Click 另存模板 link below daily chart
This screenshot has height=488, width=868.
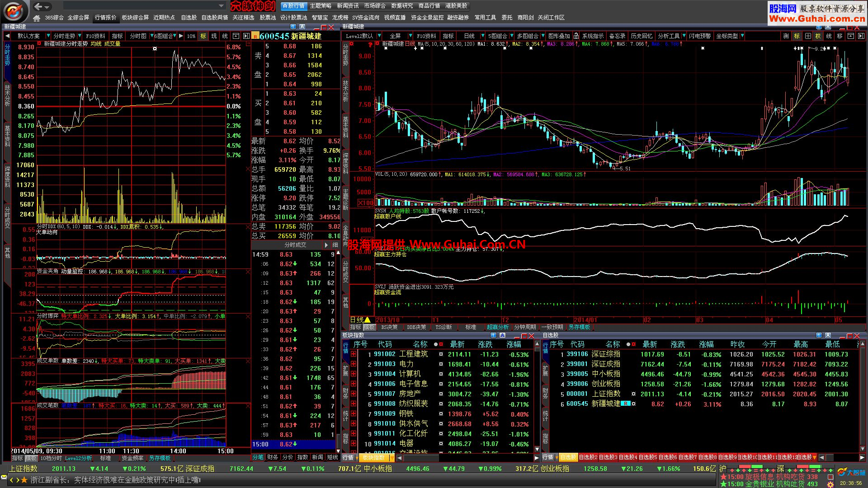click(x=579, y=327)
